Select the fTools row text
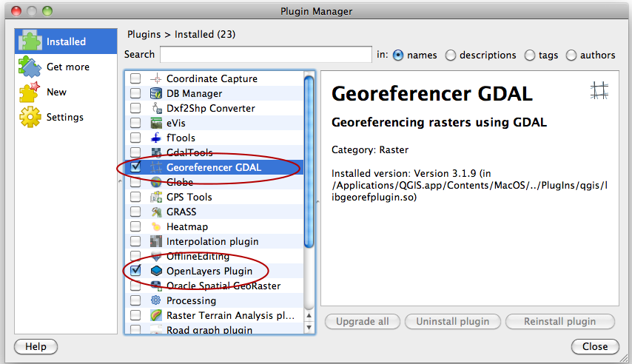This screenshot has height=364, width=632. click(x=181, y=138)
